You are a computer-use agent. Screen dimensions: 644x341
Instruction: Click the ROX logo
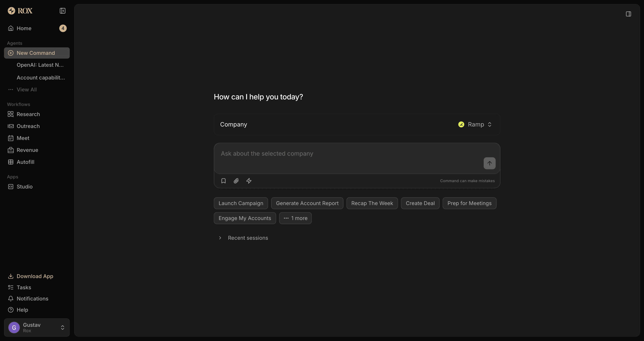coord(20,11)
